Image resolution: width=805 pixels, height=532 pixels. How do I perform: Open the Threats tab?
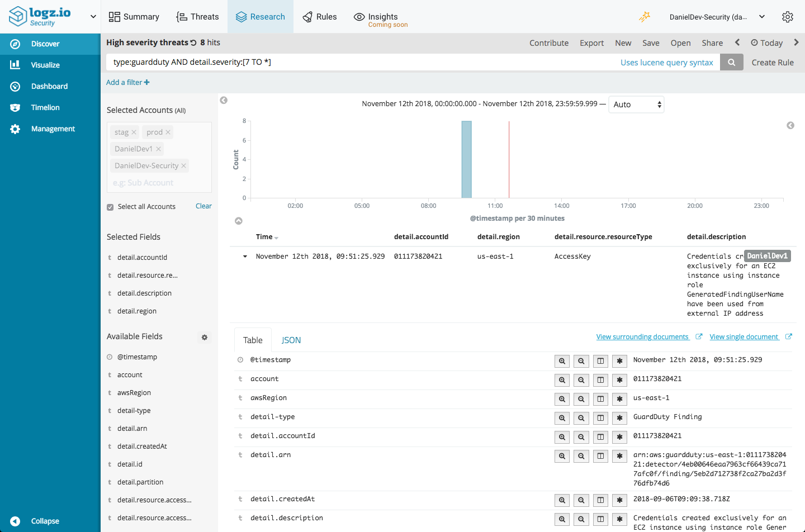197,17
